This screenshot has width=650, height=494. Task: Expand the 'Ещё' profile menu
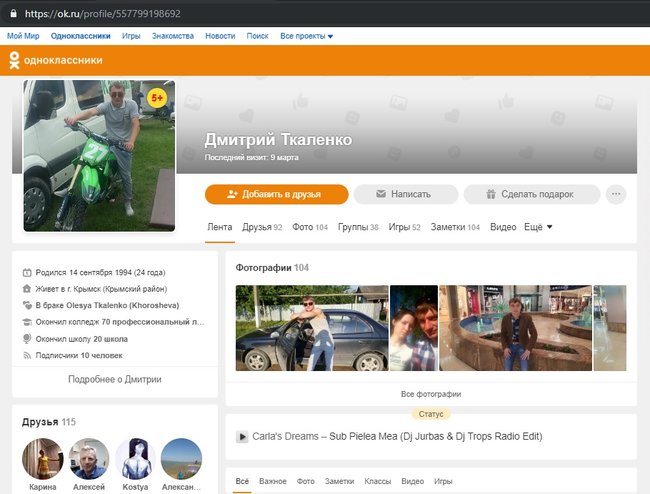coord(538,227)
